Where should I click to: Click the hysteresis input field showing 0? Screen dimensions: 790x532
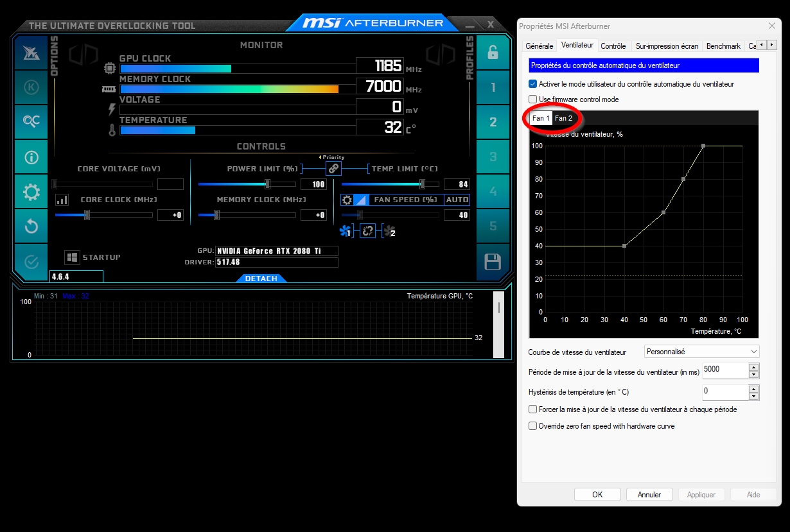pos(725,392)
